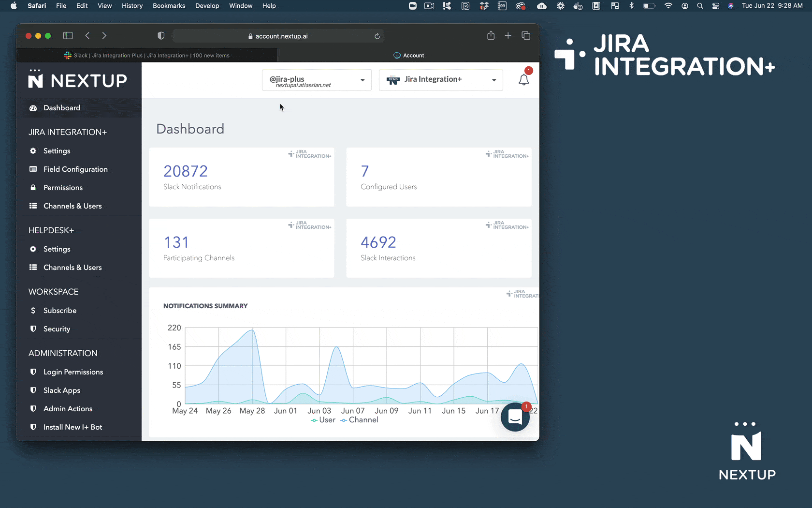Viewport: 812px width, 508px height.
Task: Open the Apple menu
Action: (14, 6)
